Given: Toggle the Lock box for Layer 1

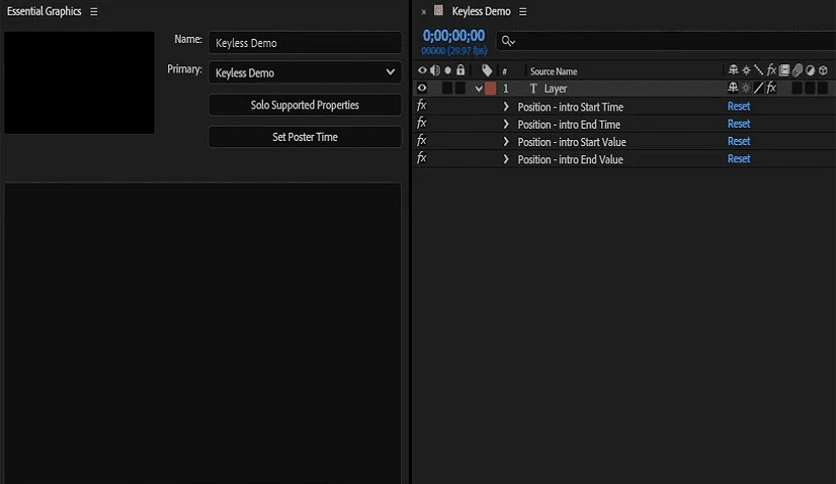Looking at the screenshot, I should [460, 88].
